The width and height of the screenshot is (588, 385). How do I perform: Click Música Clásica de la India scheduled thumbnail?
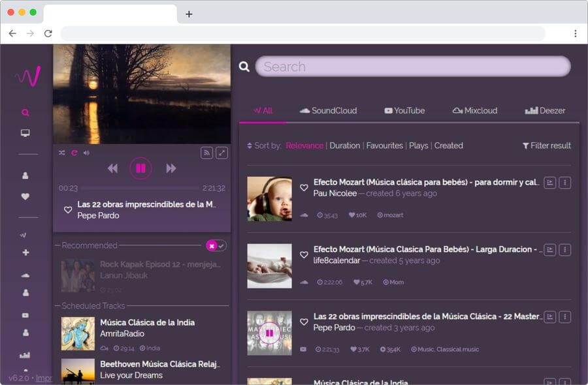point(78,333)
